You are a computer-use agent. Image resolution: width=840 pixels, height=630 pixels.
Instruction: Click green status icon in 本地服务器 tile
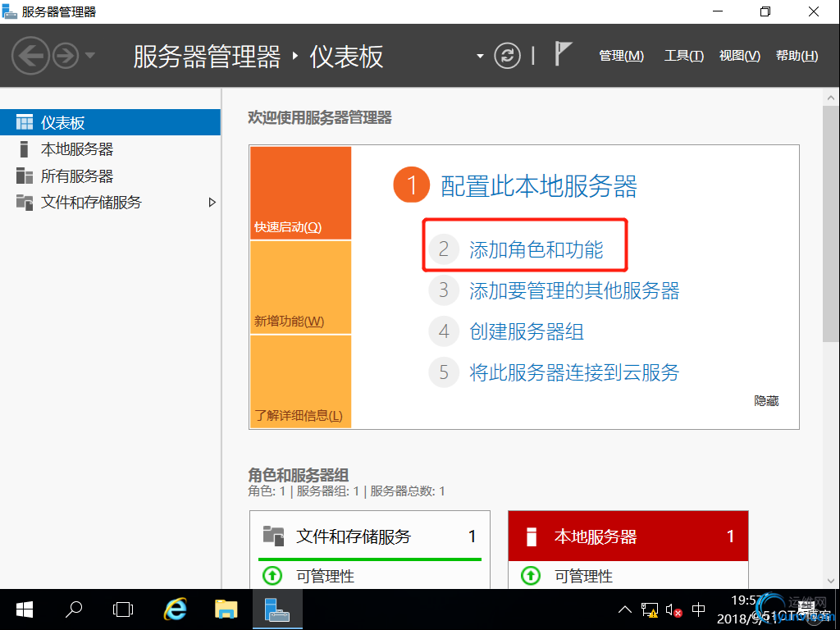[x=531, y=576]
